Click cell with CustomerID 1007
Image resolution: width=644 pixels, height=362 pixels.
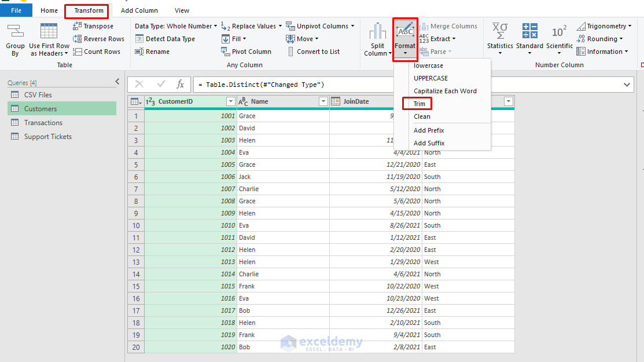point(190,189)
